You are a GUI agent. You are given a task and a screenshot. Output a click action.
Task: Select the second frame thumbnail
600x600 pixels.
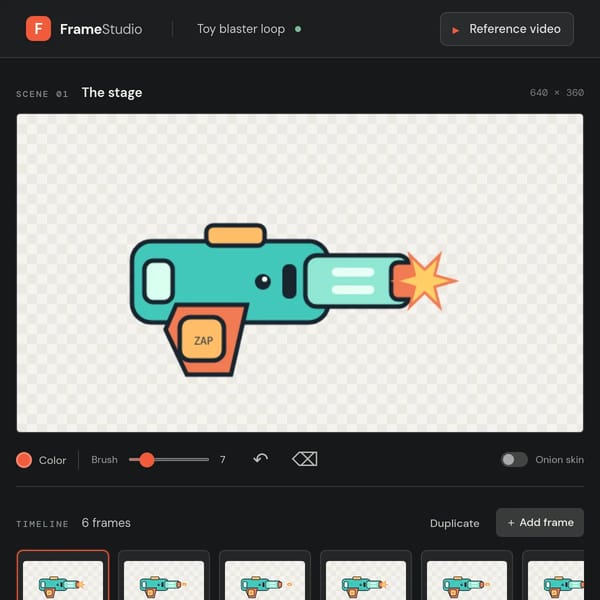click(164, 575)
